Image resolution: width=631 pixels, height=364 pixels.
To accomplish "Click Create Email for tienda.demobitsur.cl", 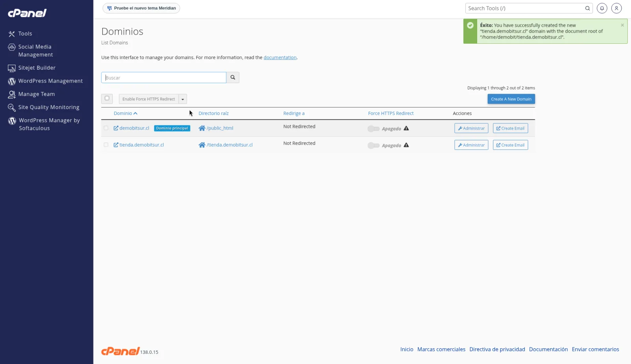I will (510, 145).
